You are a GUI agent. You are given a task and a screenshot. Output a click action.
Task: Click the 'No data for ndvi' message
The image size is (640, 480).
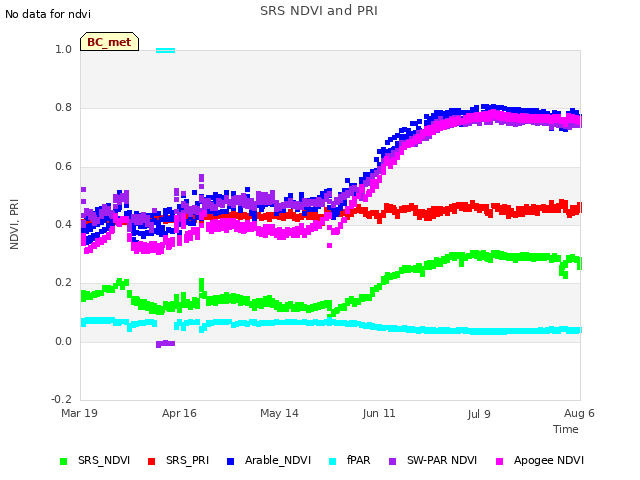(48, 14)
